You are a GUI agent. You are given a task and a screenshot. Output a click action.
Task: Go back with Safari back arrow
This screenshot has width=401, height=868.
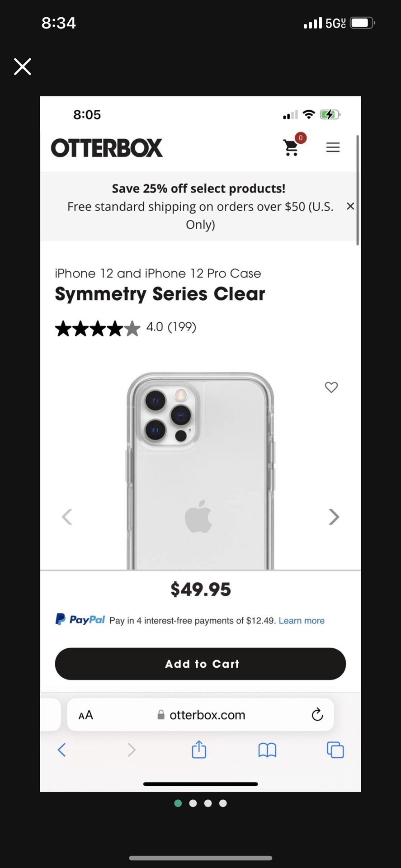62,750
